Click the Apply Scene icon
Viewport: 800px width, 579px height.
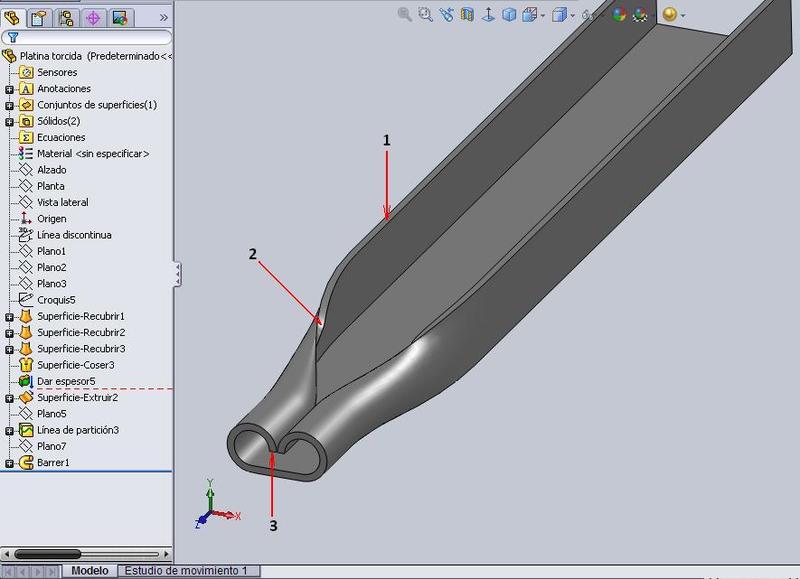click(641, 14)
